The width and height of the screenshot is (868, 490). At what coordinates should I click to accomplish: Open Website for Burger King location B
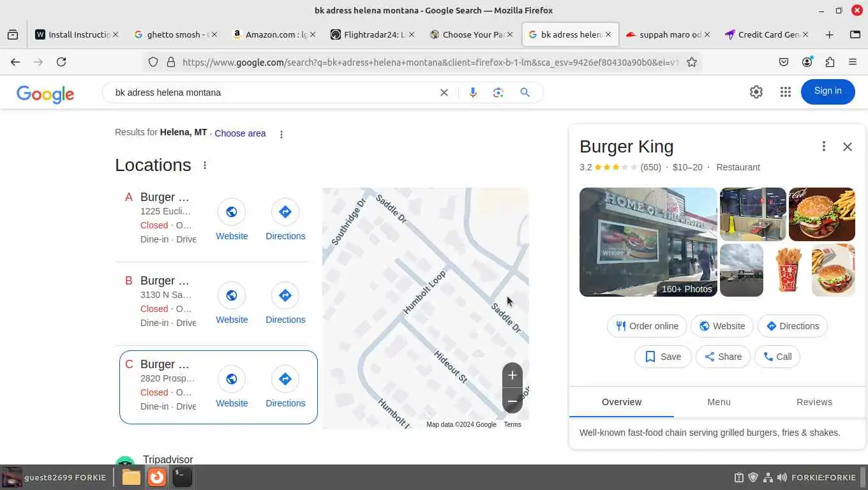[232, 304]
